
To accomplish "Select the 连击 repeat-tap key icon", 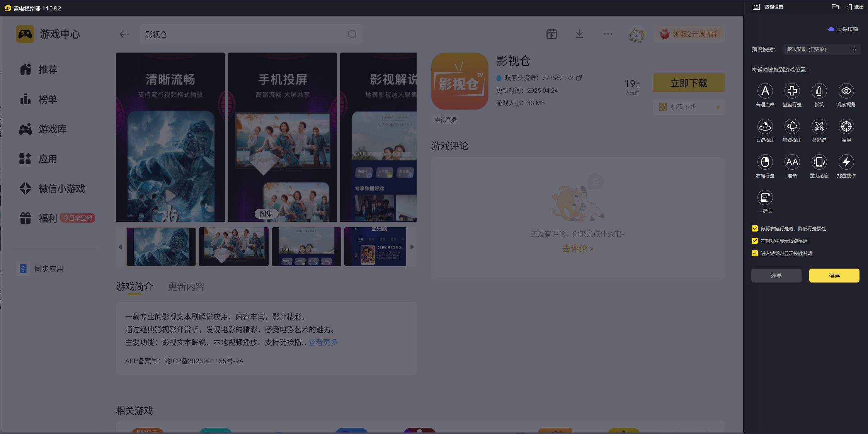I will 792,162.
